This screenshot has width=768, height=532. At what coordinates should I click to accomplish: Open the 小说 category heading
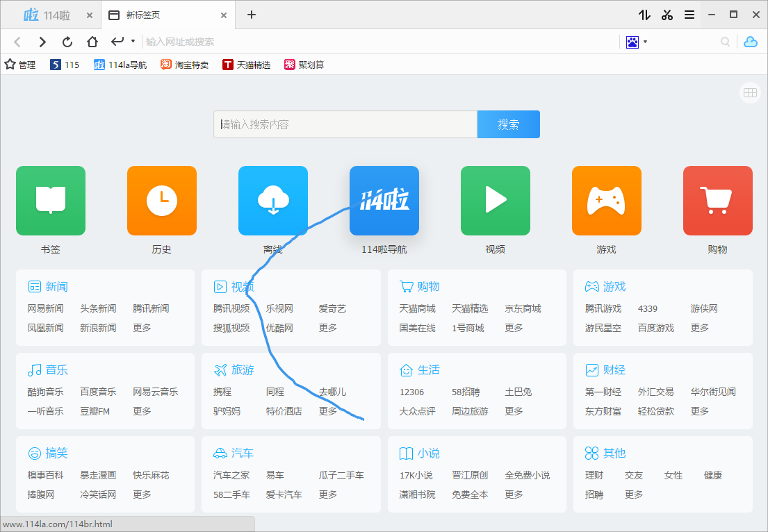click(420, 453)
